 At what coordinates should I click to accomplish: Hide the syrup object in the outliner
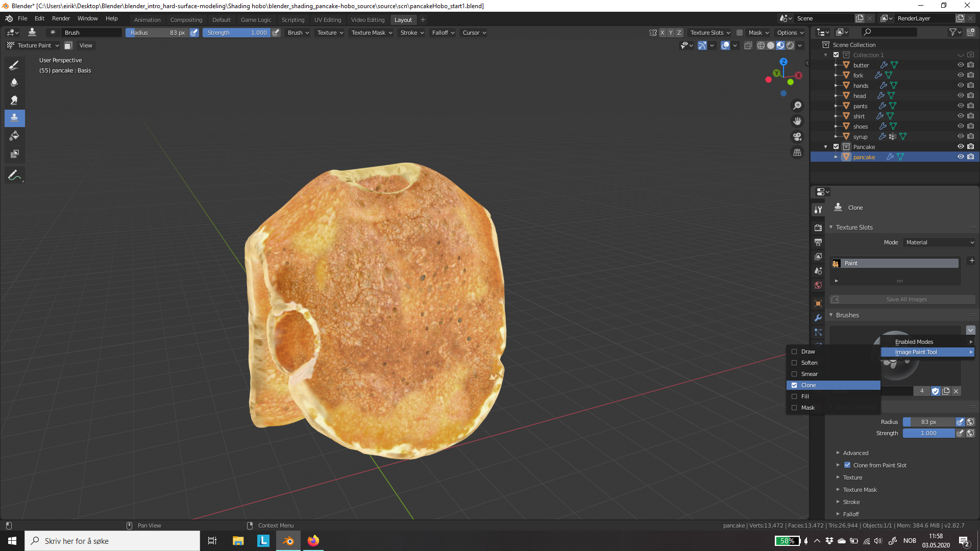click(x=961, y=136)
